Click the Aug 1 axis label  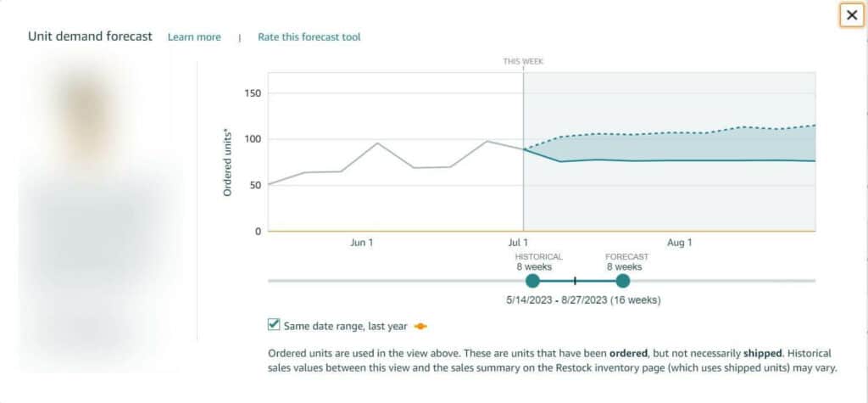680,243
